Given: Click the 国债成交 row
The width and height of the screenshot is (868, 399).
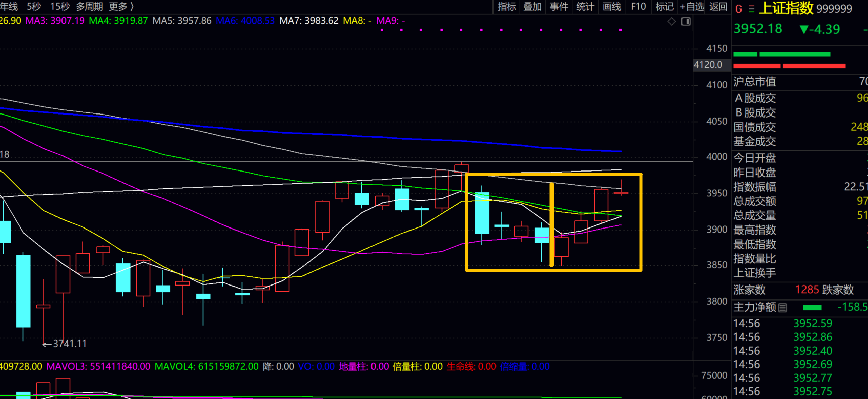Looking at the screenshot, I should pos(800,127).
